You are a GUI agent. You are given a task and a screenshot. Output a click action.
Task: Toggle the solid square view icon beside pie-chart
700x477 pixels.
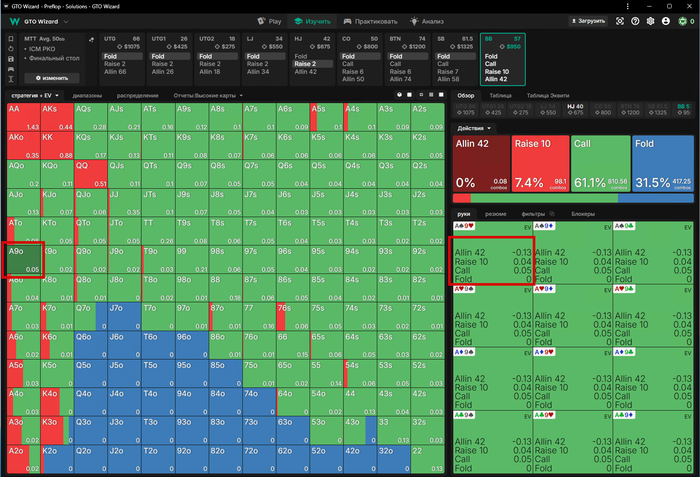click(409, 95)
